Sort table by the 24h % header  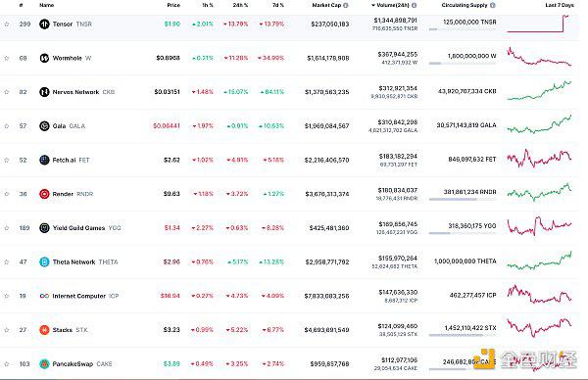pos(240,5)
